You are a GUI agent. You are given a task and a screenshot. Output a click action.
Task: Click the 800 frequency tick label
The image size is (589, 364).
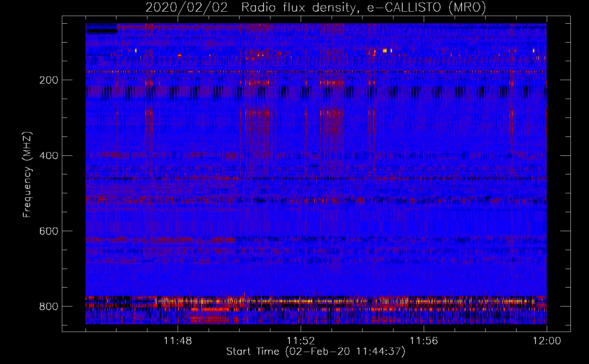pyautogui.click(x=49, y=307)
